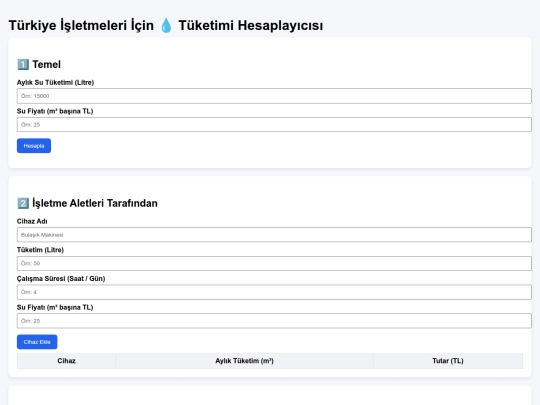Viewport: 540px width, 405px height.
Task: Click the Aylık Su Tüketimi (Litre) label
Action: (x=55, y=82)
